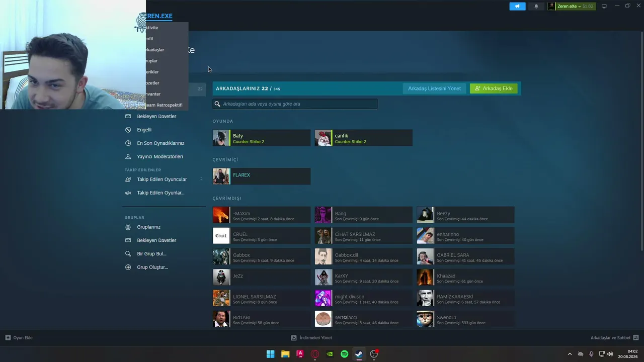Image resolution: width=644 pixels, height=362 pixels.
Task: Click might divison friend name
Action: tap(350, 297)
